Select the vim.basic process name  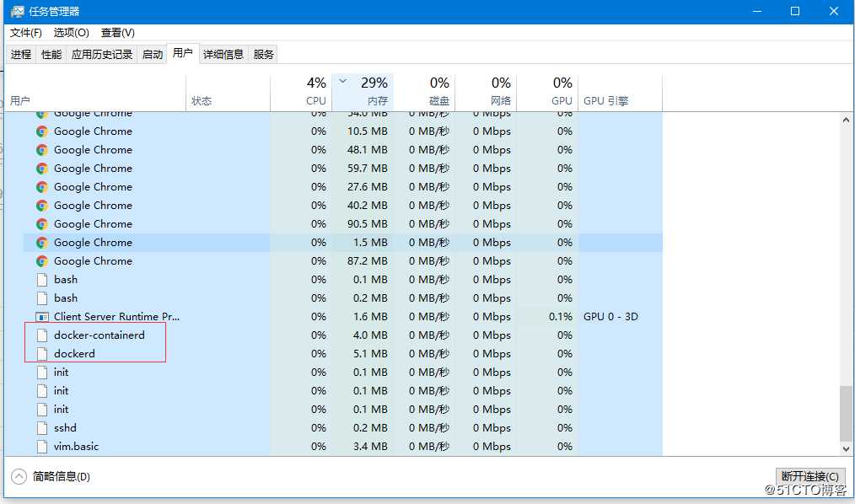pos(77,446)
